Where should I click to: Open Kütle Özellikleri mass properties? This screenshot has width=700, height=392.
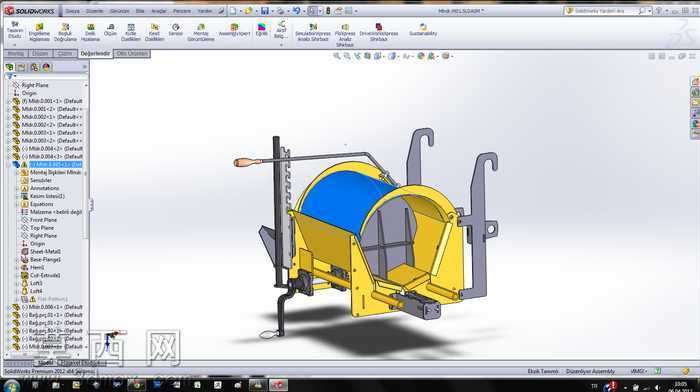pyautogui.click(x=130, y=33)
